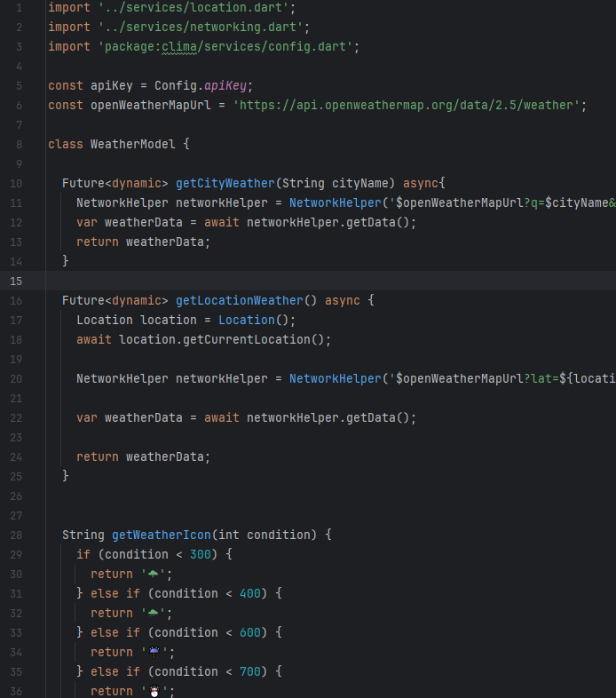Click line number 15 in the gutter
Viewport: 616px width, 698px height.
click(x=16, y=282)
